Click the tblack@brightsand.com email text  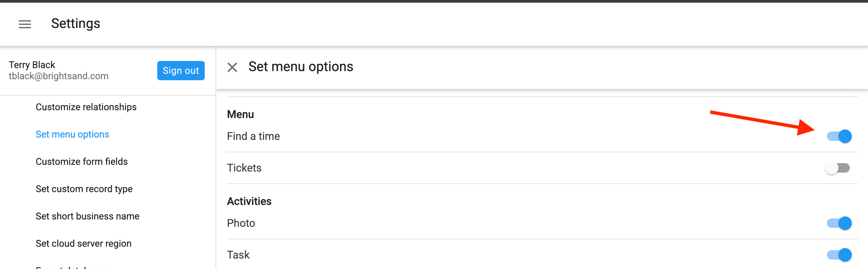click(x=59, y=76)
